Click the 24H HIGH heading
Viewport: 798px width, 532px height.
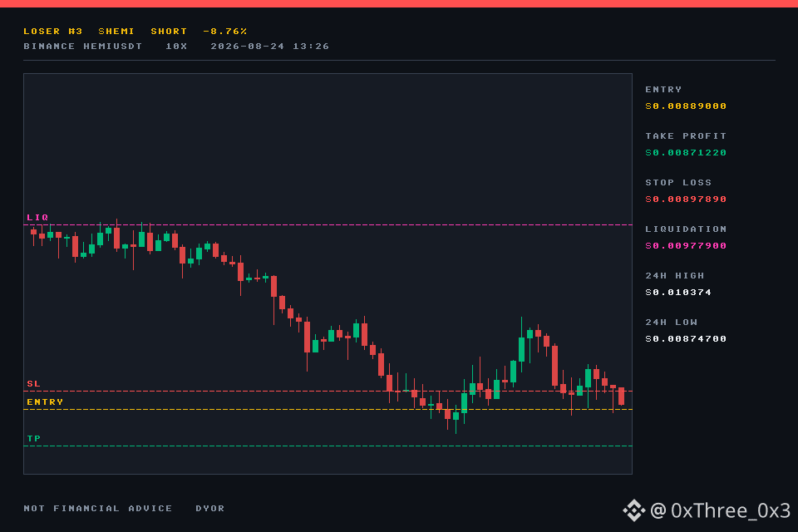tap(675, 275)
